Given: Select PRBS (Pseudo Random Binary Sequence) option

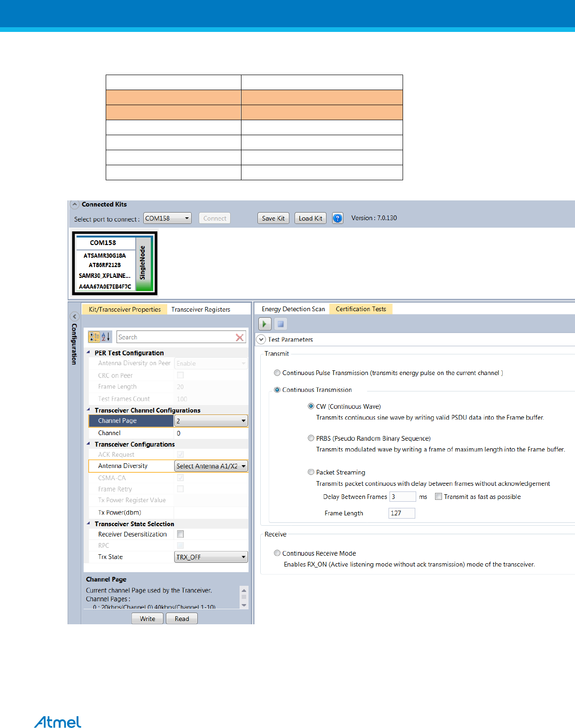Looking at the screenshot, I should point(311,438).
